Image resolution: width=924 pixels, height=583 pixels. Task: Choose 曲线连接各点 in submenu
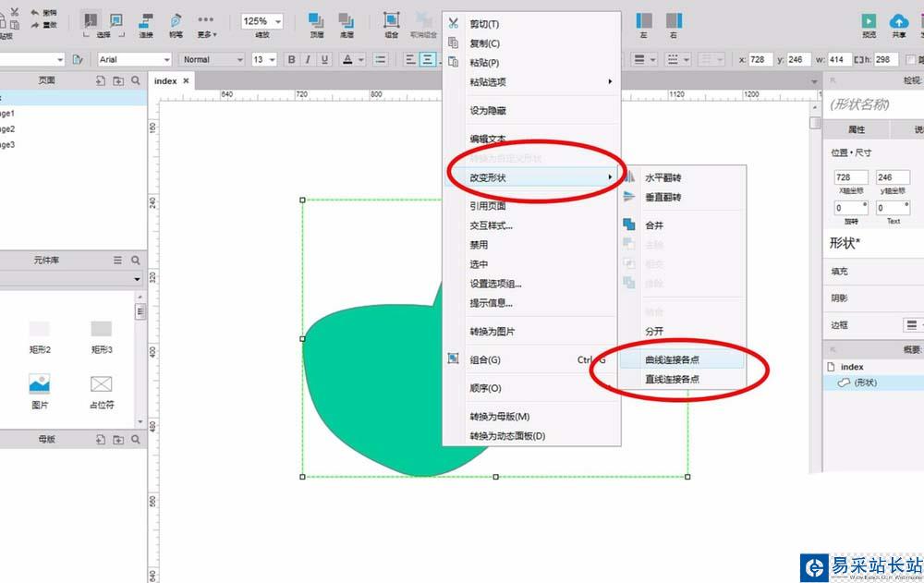coord(683,359)
